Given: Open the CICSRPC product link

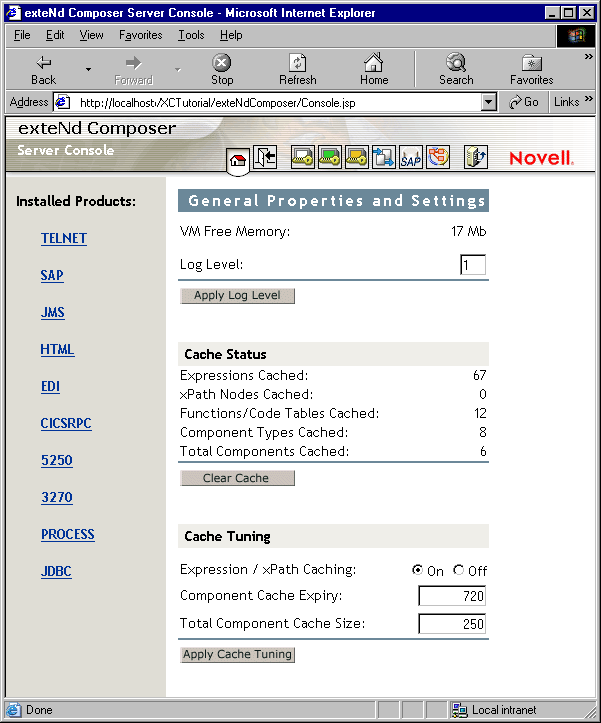Looking at the screenshot, I should tap(66, 423).
